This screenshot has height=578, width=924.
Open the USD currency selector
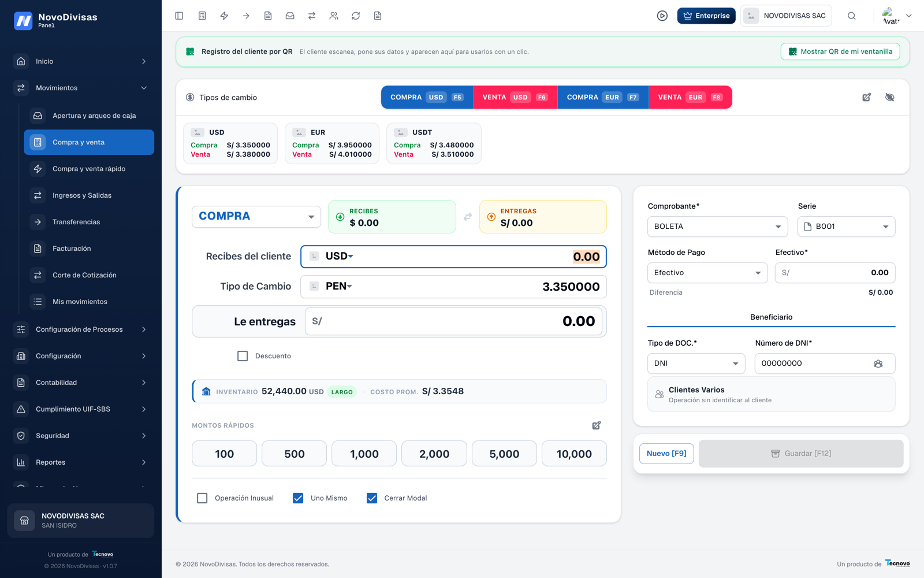[339, 256]
